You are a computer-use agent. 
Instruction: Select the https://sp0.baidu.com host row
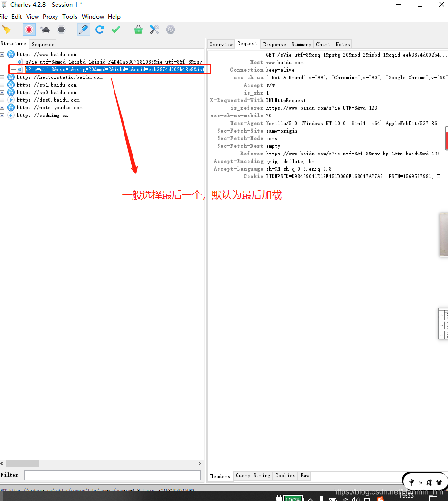point(47,93)
